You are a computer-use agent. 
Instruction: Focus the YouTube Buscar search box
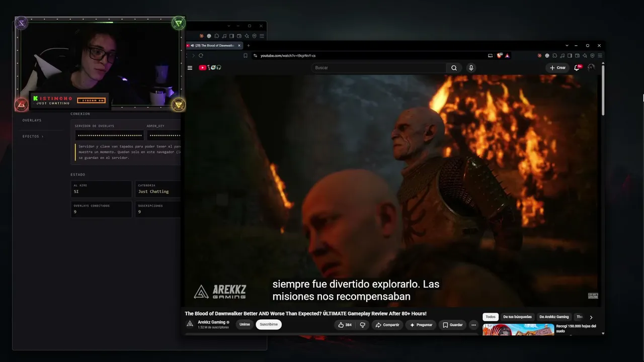pyautogui.click(x=378, y=68)
